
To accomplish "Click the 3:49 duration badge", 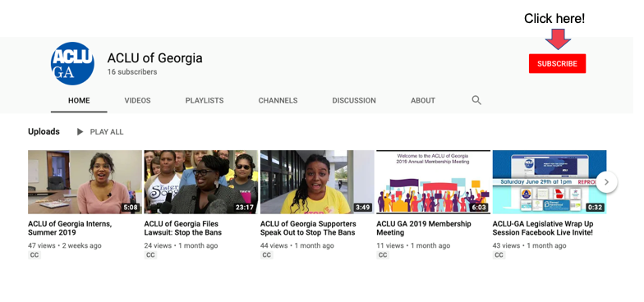I will click(363, 207).
